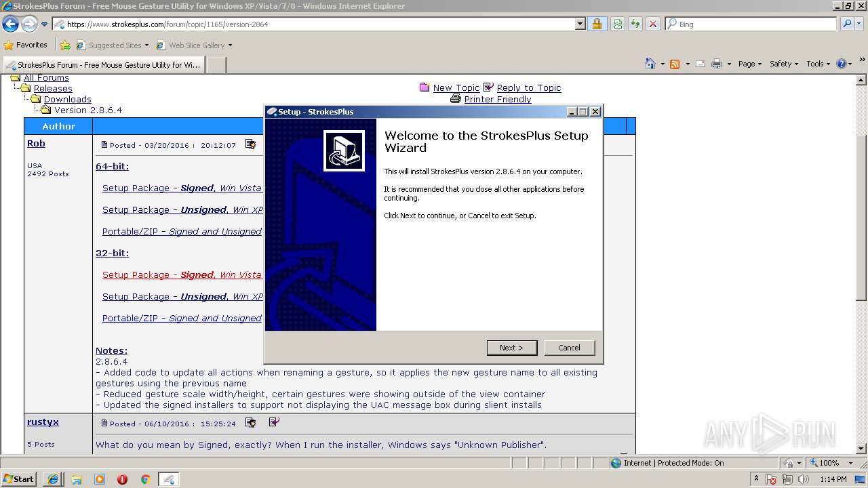
Task: Download 32-bit Signed Setup Package
Action: point(182,274)
